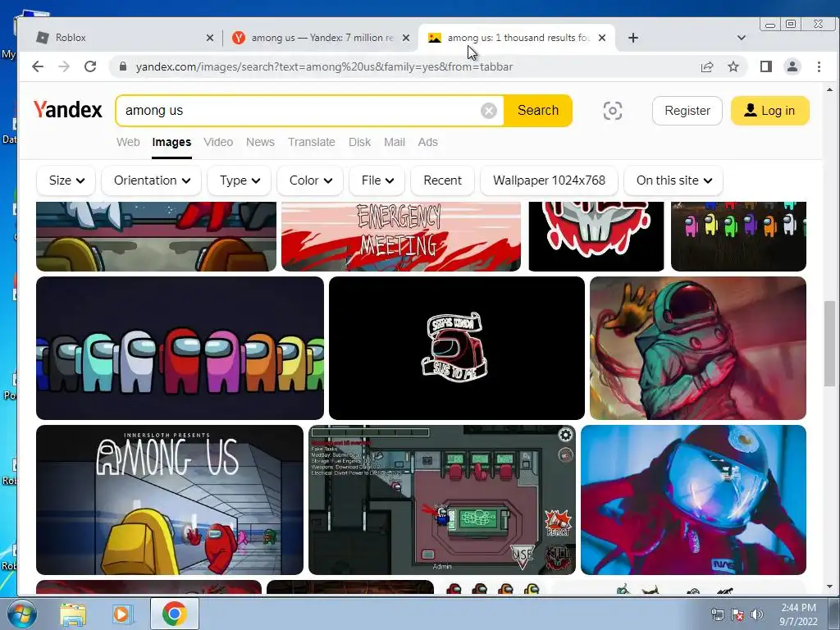Click the browser address bar URL
Image resolution: width=840 pixels, height=630 pixels.
(324, 66)
